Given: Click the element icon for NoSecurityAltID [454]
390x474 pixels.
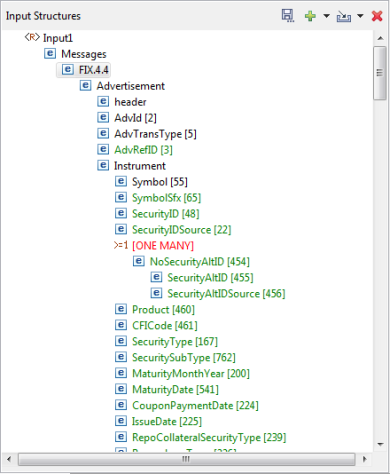Looking at the screenshot, I should click(139, 261).
